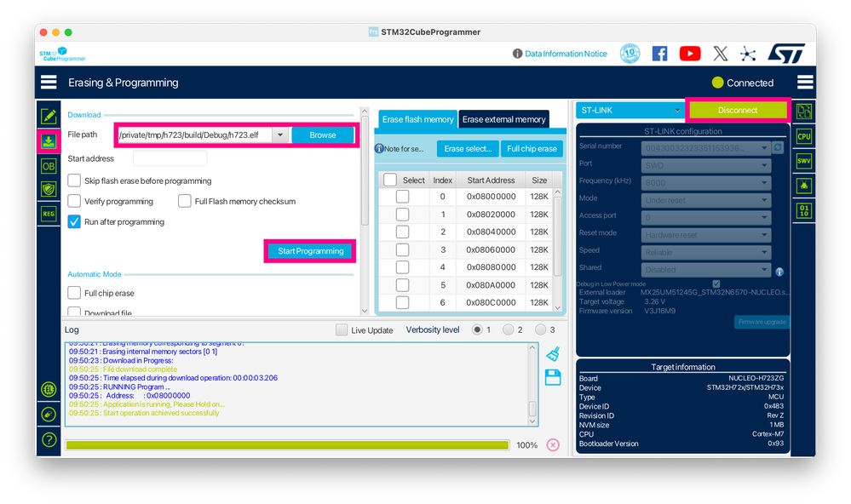This screenshot has width=851, height=504.
Task: Open the help question mark icon
Action: click(x=49, y=439)
